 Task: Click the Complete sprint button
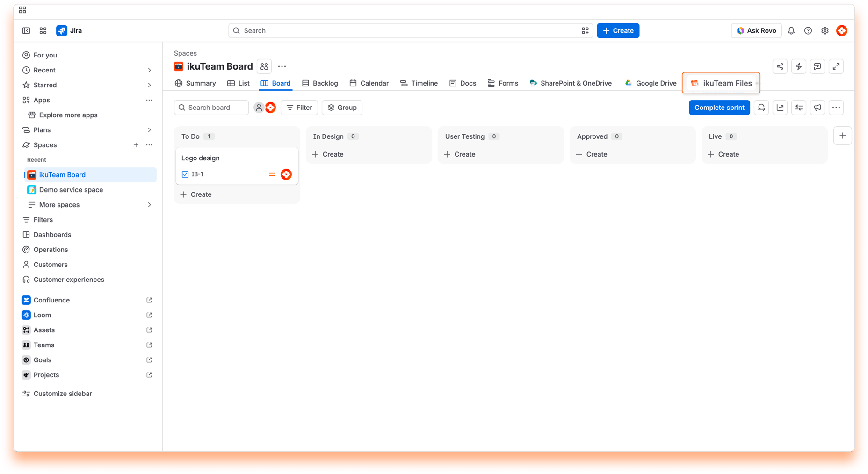click(719, 108)
